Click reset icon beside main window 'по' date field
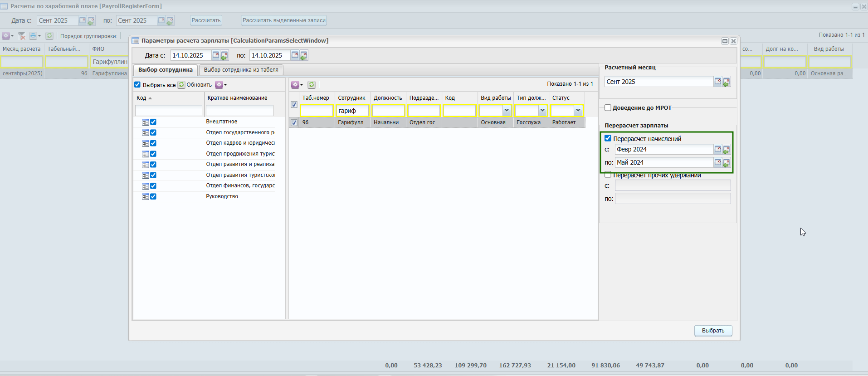The width and height of the screenshot is (868, 376). (x=170, y=21)
